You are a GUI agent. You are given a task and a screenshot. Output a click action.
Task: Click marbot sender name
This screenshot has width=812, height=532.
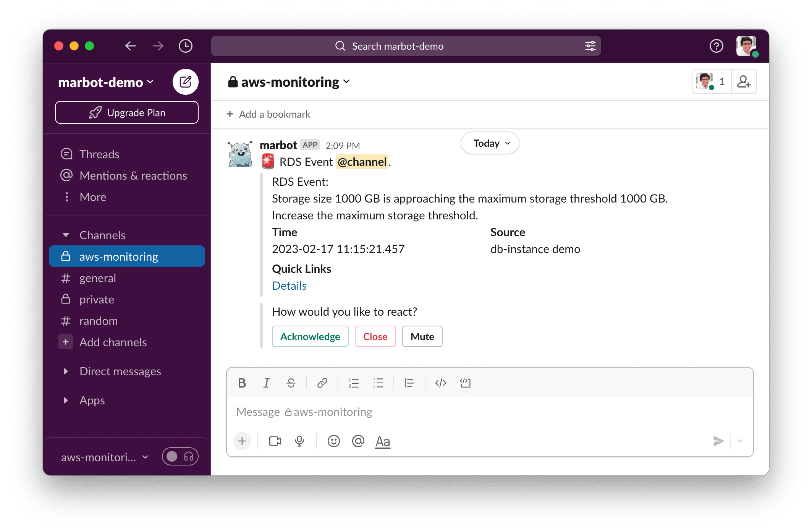278,145
